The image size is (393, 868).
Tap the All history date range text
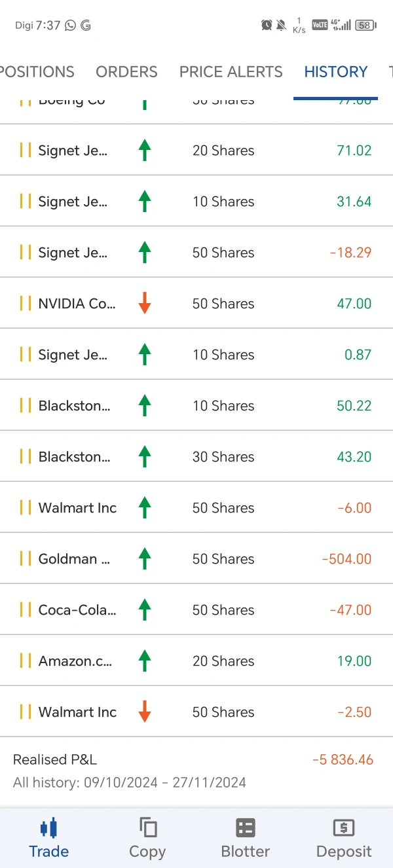tap(129, 782)
